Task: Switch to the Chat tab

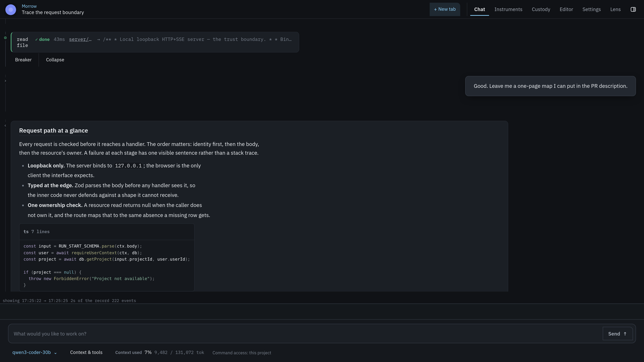Action: point(479,9)
